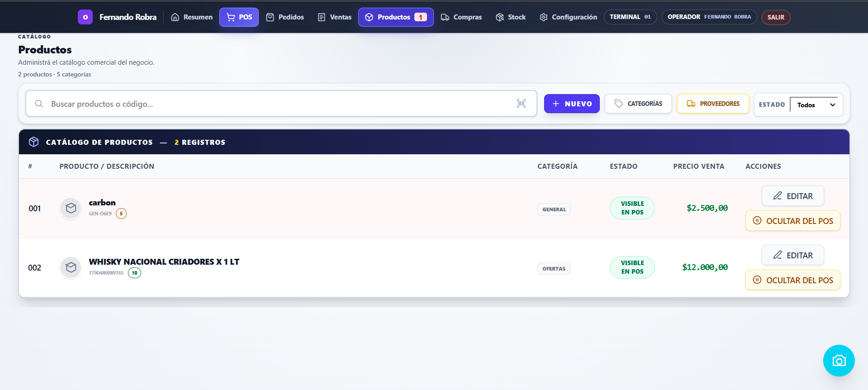Screen dimensions: 868x390
Task: Open the Resumen page
Action: click(192, 17)
